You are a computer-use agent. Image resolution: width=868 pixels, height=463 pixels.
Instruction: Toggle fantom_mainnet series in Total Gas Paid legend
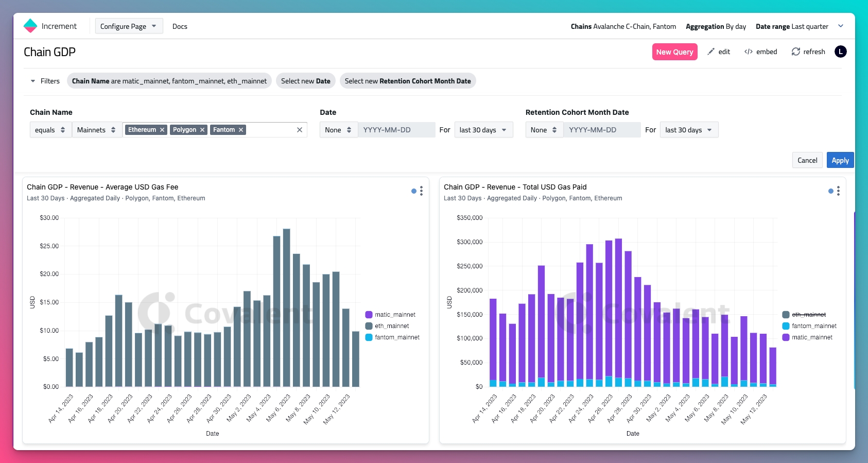coord(813,326)
